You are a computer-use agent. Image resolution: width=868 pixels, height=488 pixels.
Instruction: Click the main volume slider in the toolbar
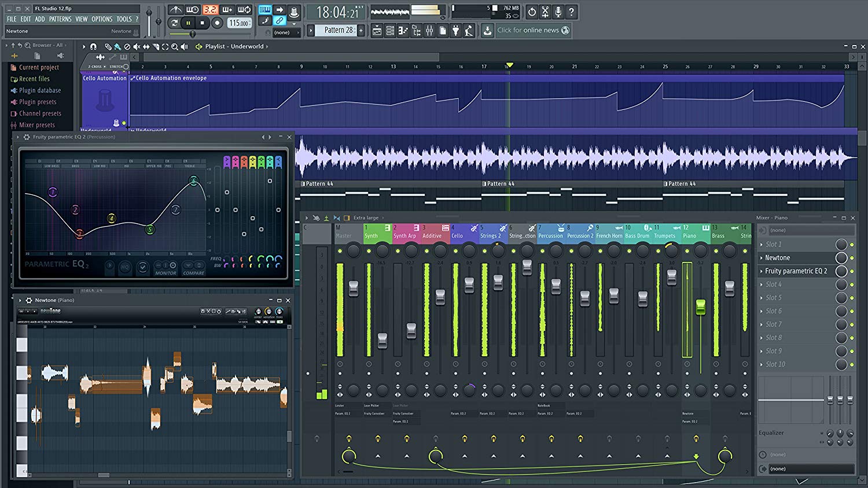pos(149,13)
